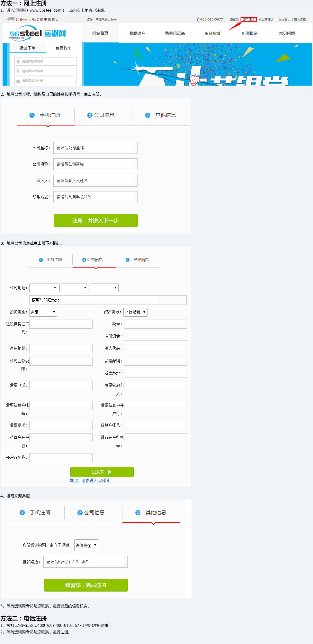Click the 组织机构证书号 input field

click(61, 324)
